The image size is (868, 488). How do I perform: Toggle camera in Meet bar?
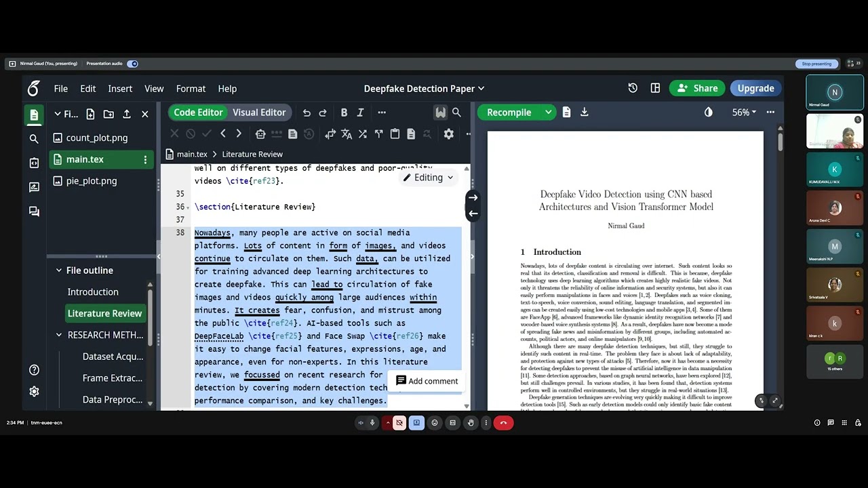(399, 423)
